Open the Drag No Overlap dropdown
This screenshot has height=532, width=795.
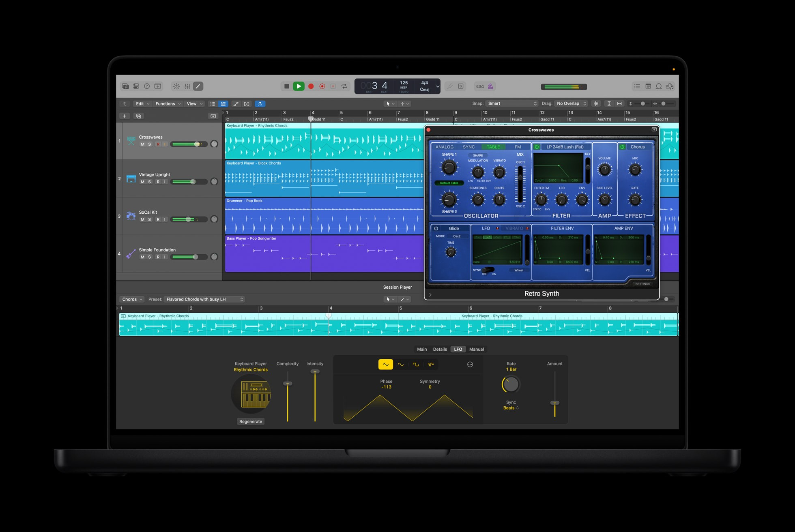[571, 103]
